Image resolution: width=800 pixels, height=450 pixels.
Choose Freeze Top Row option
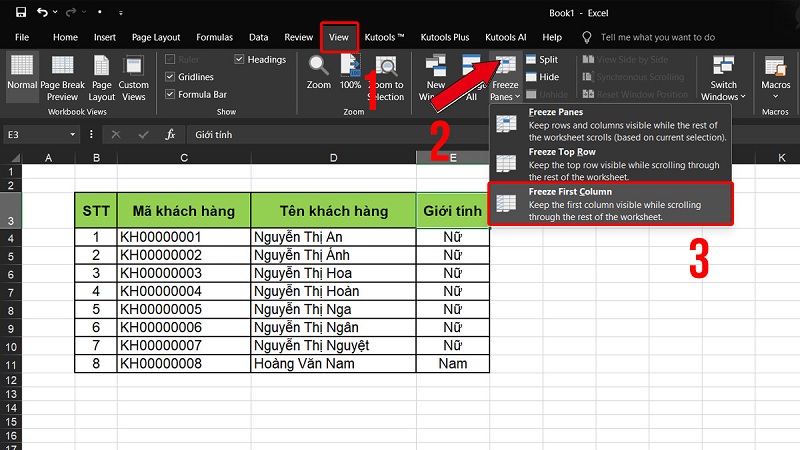611,164
